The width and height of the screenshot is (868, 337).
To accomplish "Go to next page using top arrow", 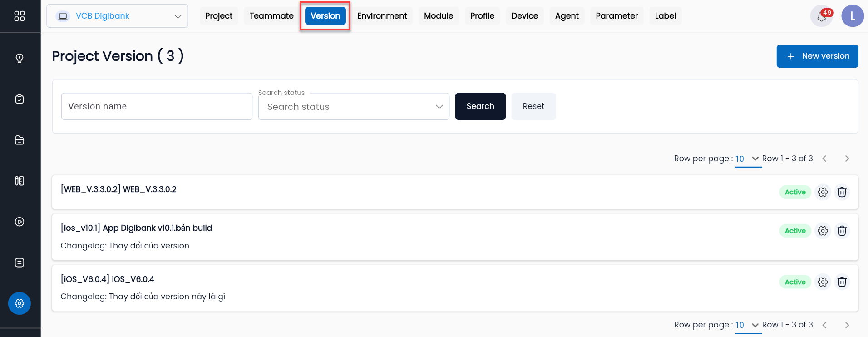I will coord(847,159).
